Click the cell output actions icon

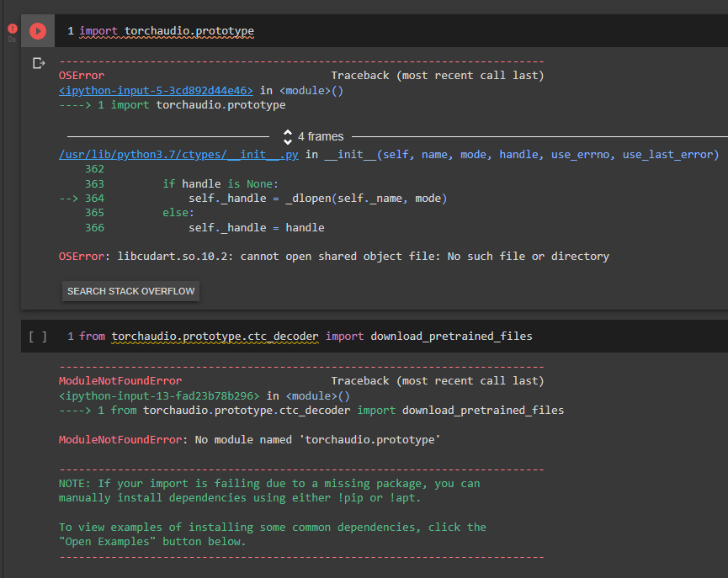point(38,63)
